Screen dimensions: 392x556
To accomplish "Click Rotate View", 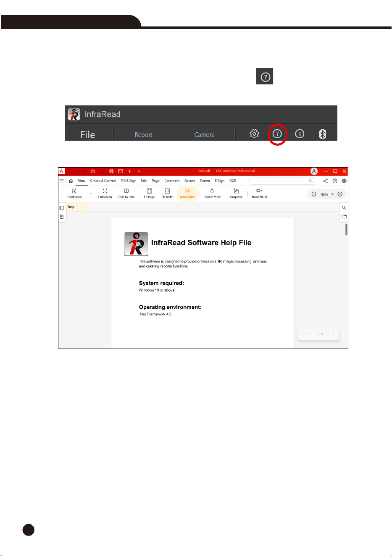I will point(212,194).
